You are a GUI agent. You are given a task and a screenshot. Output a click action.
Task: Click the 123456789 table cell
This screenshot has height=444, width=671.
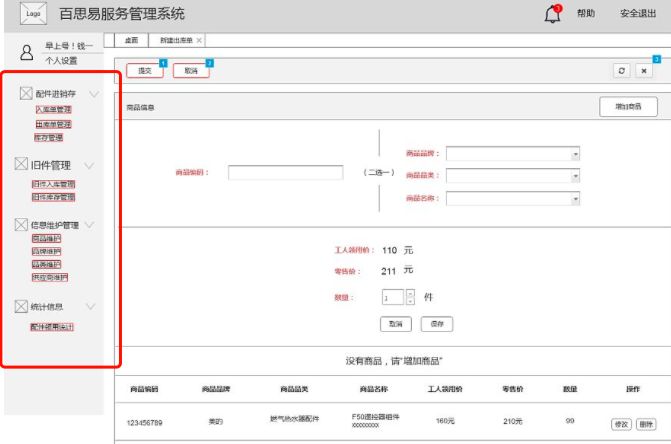tap(144, 423)
